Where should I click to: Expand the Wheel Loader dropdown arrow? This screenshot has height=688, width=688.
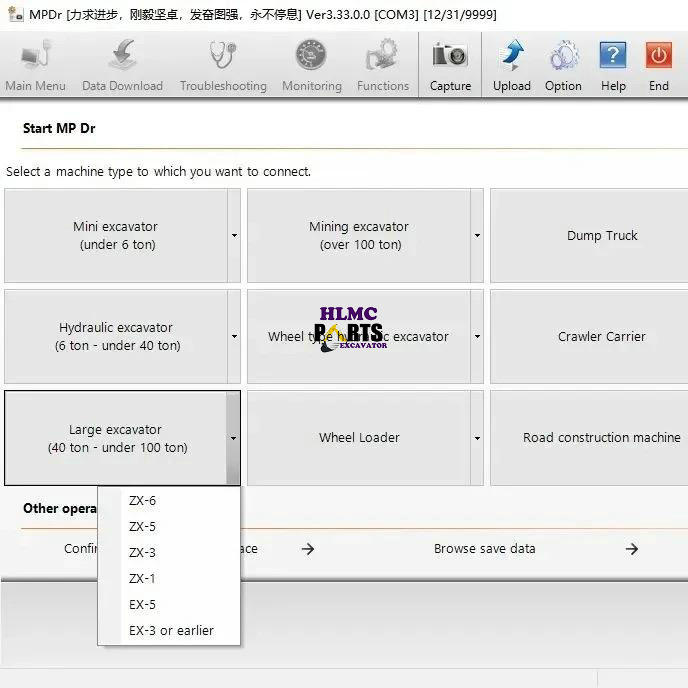(x=477, y=438)
